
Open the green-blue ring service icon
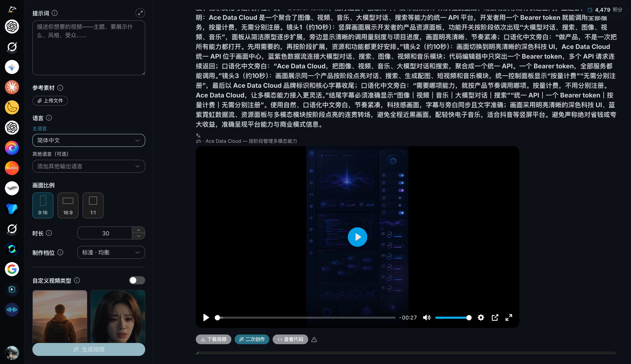[x=12, y=249]
